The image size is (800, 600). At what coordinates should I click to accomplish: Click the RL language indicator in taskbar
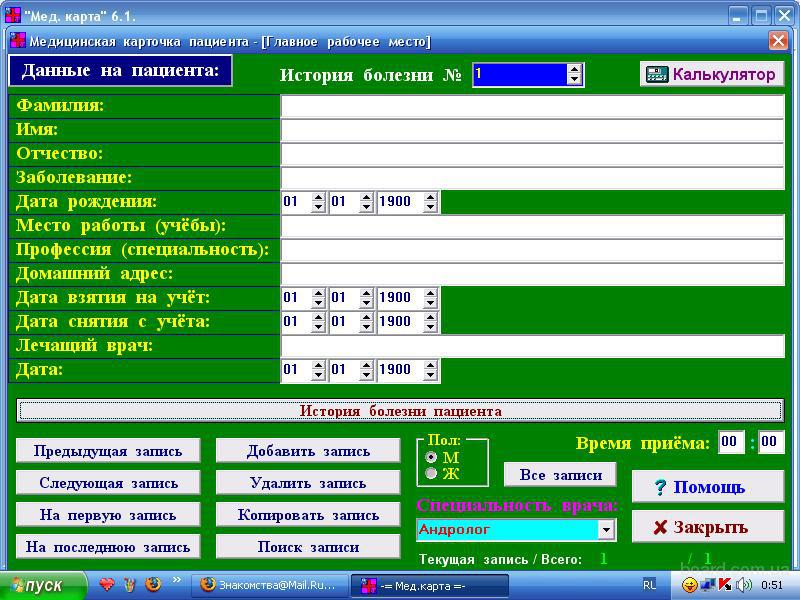pos(650,585)
